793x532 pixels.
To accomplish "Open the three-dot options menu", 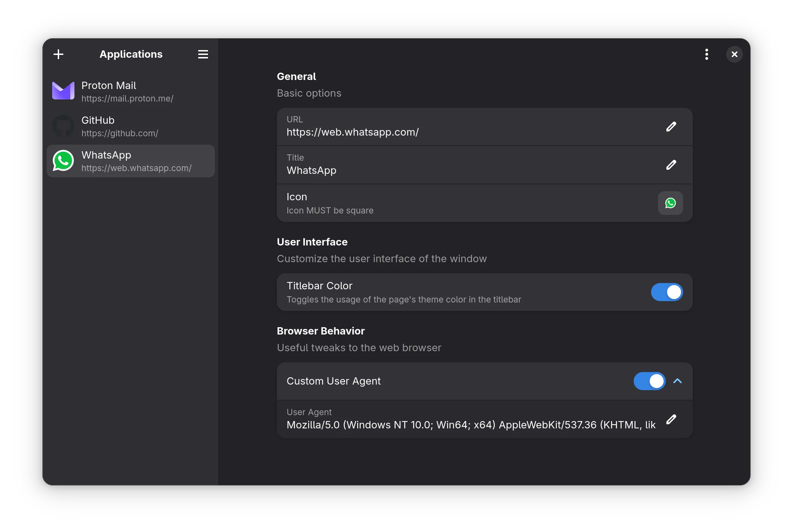I will click(706, 54).
